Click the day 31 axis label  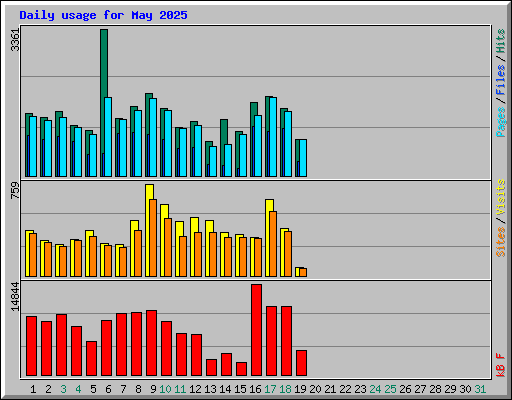[480, 389]
